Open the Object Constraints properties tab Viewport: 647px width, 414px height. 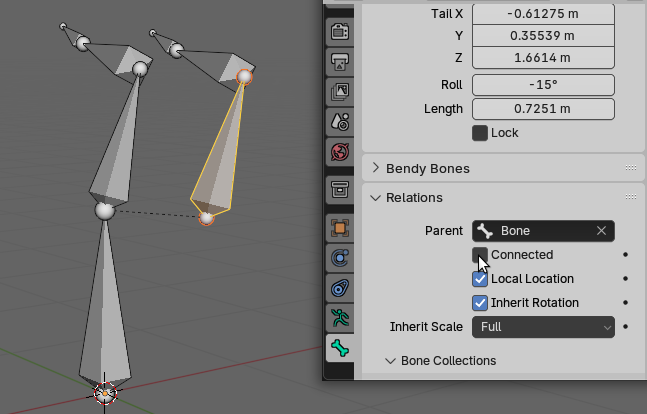point(340,288)
